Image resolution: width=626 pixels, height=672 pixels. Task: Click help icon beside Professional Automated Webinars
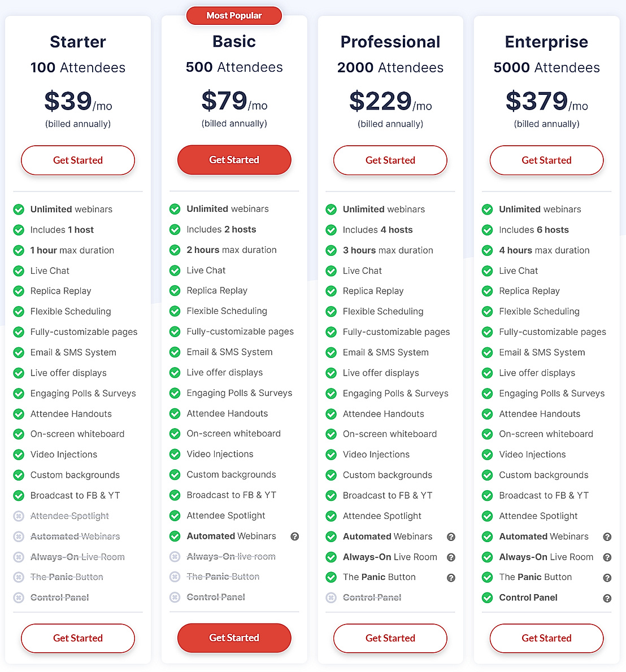pos(451,537)
